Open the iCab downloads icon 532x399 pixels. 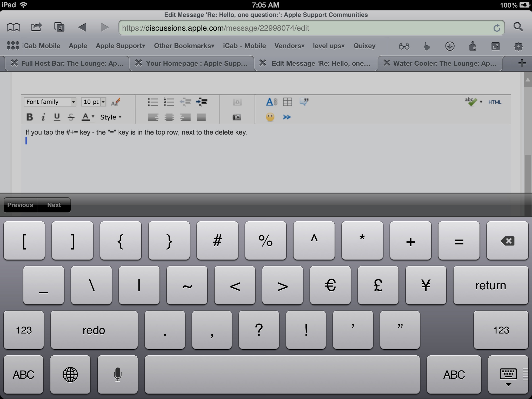click(450, 46)
